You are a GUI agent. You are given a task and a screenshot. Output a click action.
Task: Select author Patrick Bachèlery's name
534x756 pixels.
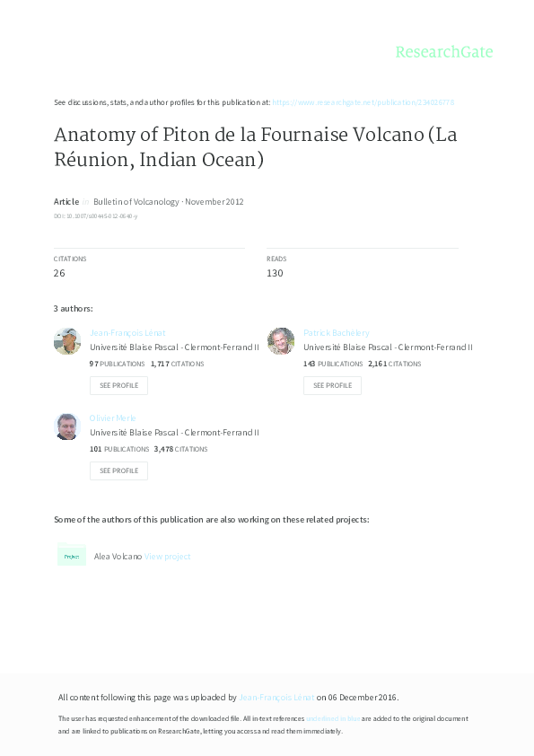point(337,332)
